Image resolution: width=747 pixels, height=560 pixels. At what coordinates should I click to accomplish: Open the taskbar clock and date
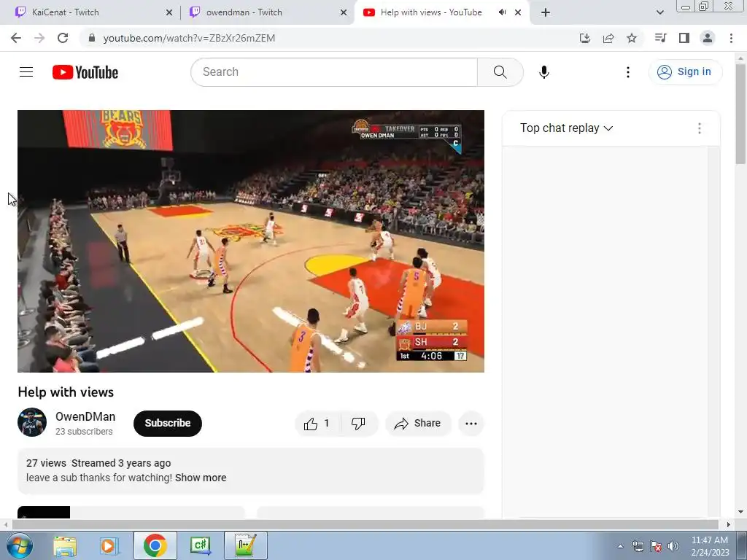(710, 546)
